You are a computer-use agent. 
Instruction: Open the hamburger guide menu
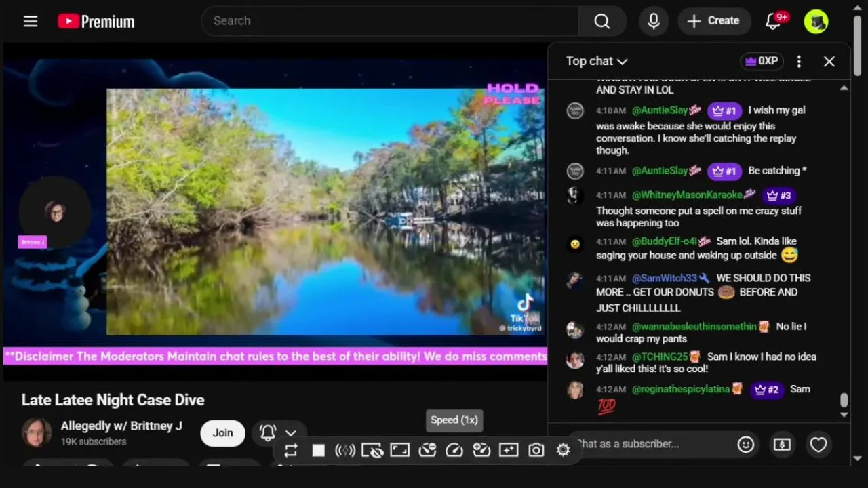point(31,21)
